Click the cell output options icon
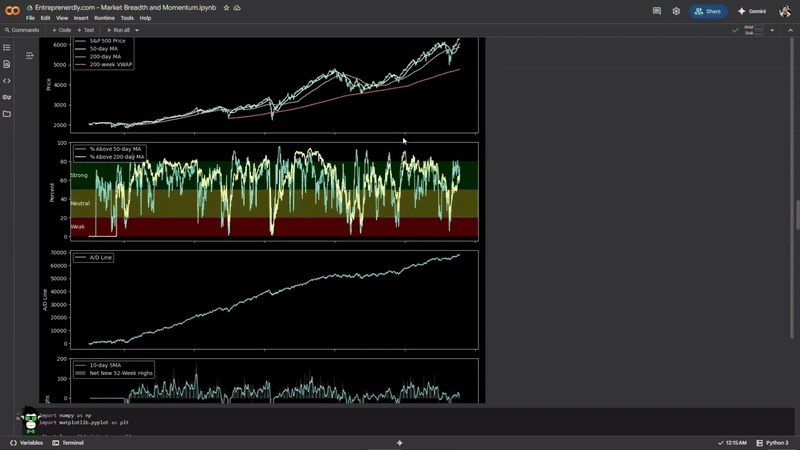Image resolution: width=800 pixels, height=450 pixels. point(30,55)
